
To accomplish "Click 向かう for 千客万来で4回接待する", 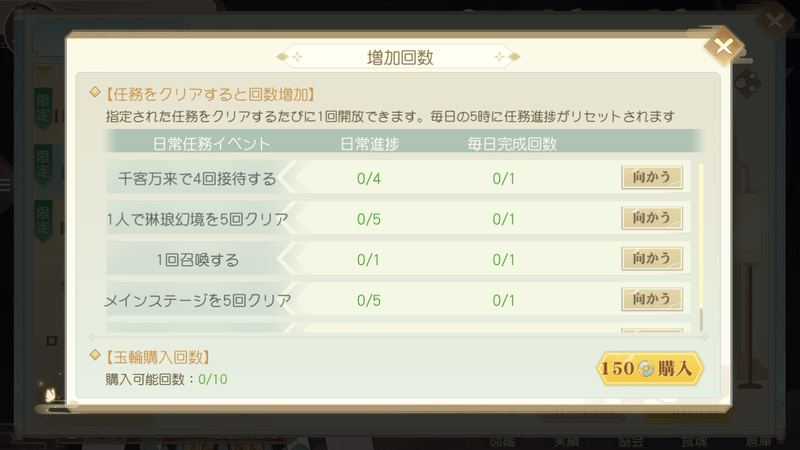I will (x=652, y=178).
